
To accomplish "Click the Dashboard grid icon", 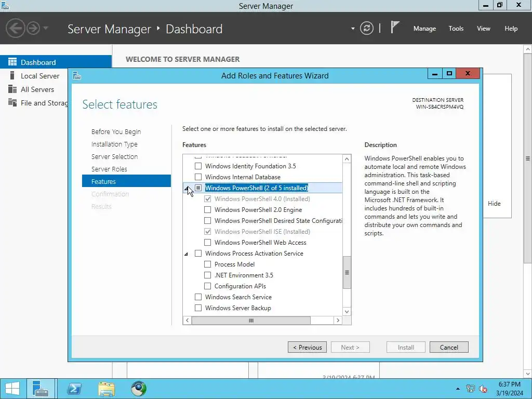I will click(12, 62).
